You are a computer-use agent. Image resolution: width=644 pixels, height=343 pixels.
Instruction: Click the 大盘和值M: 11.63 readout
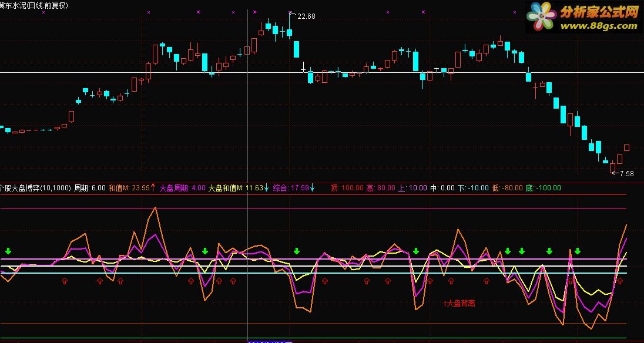click(x=239, y=188)
